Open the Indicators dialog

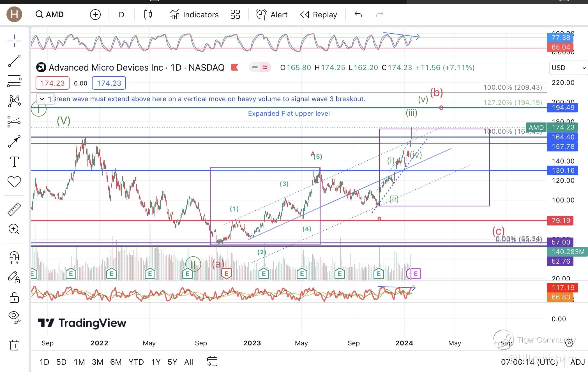tap(194, 15)
